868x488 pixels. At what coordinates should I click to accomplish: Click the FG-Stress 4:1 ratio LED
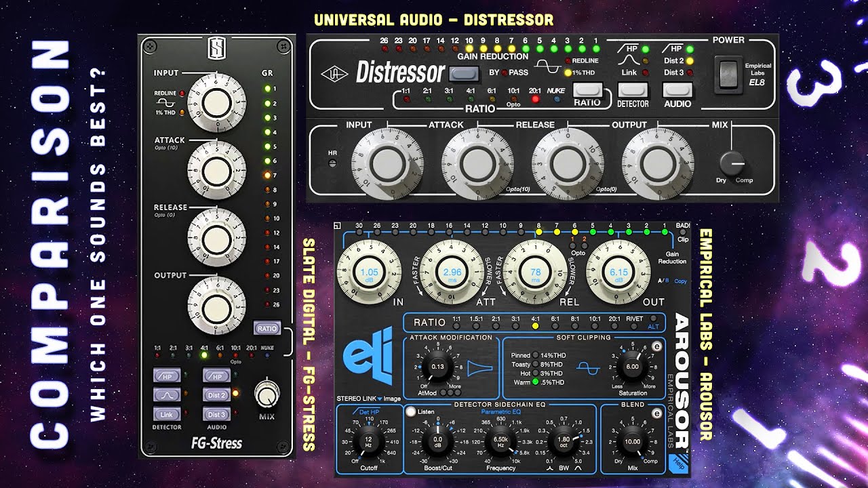(205, 355)
